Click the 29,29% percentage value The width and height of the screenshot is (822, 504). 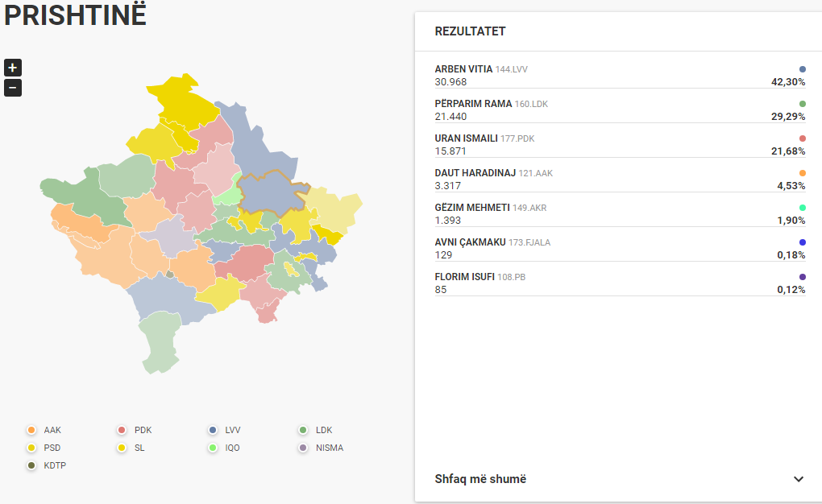(x=788, y=116)
